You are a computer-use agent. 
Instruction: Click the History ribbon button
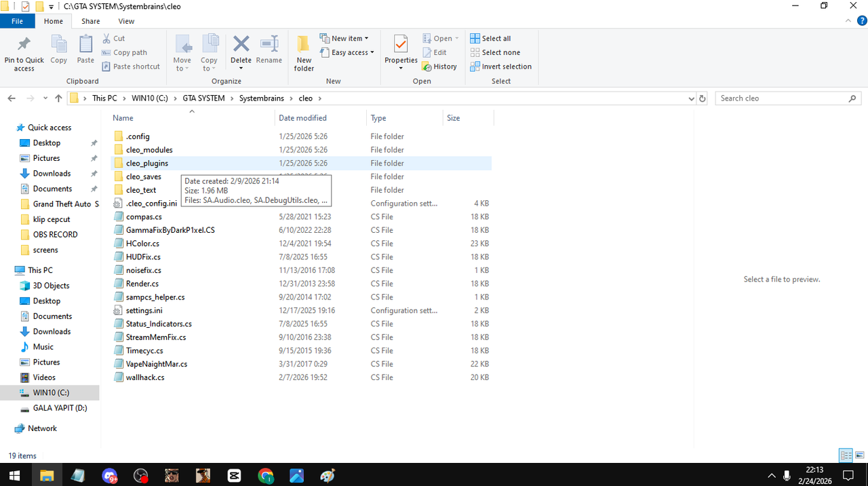point(439,67)
